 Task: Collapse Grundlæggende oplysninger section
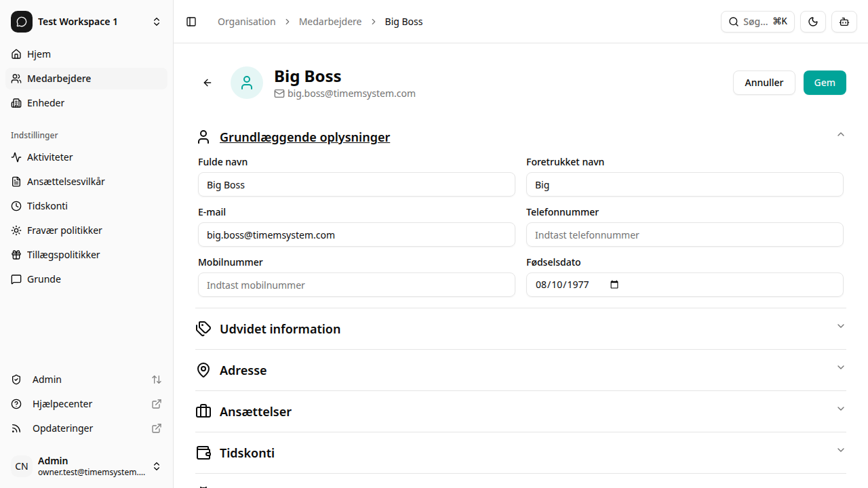tap(840, 135)
